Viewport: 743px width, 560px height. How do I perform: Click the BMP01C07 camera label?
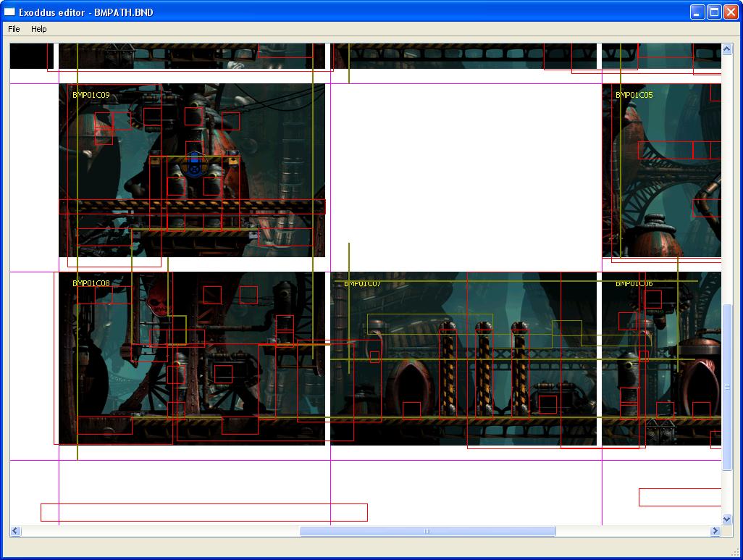pyautogui.click(x=363, y=283)
